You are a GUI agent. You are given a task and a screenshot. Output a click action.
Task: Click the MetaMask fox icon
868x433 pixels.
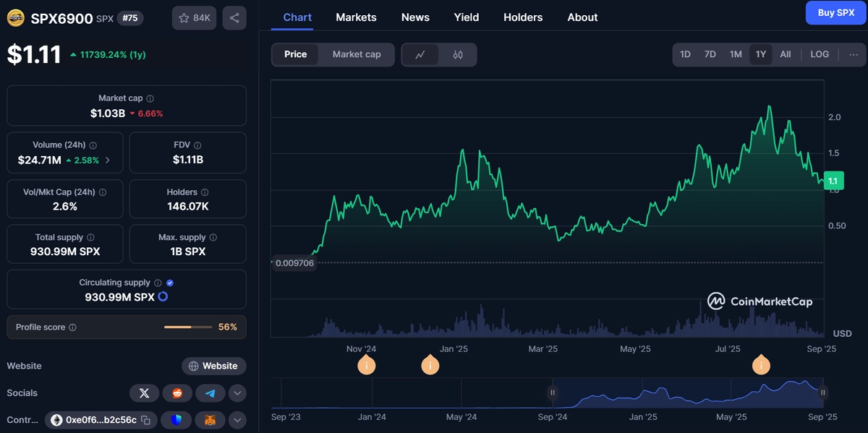pos(210,420)
